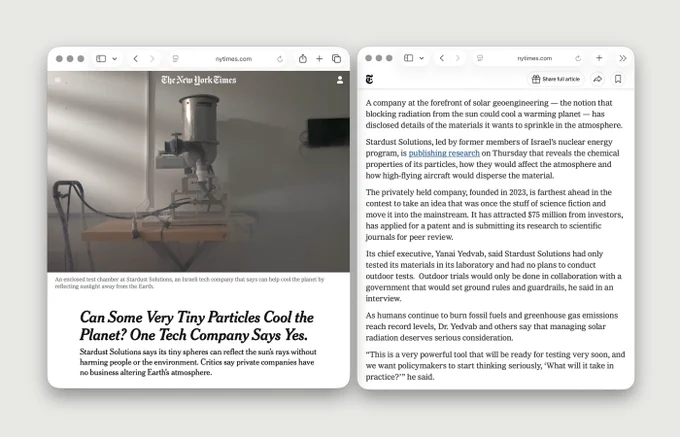680x437 pixels.
Task: Open the page menu icon in the right window address bar
Action: (x=480, y=58)
